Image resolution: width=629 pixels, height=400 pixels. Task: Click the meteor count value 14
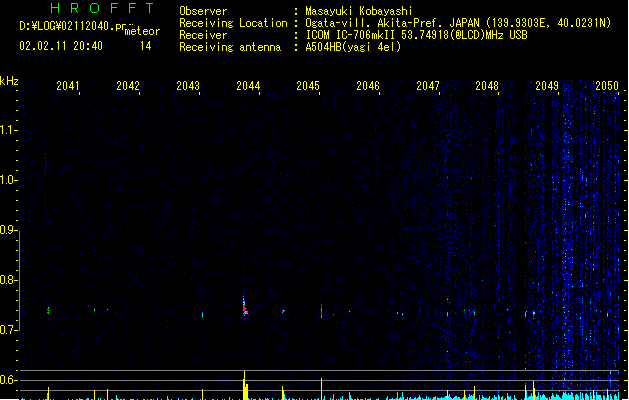point(146,46)
